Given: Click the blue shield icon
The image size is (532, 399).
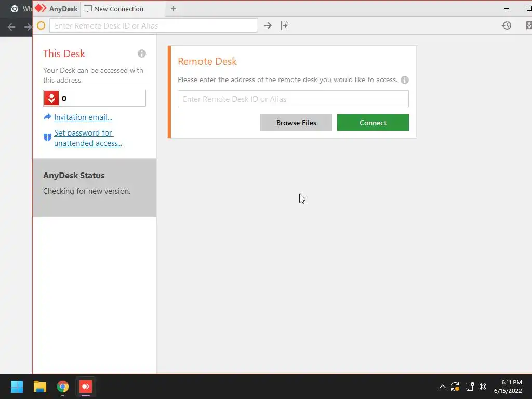Looking at the screenshot, I should [47, 137].
